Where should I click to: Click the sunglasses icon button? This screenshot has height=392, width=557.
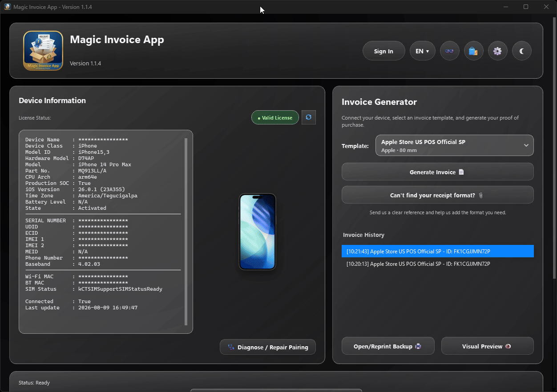click(449, 51)
